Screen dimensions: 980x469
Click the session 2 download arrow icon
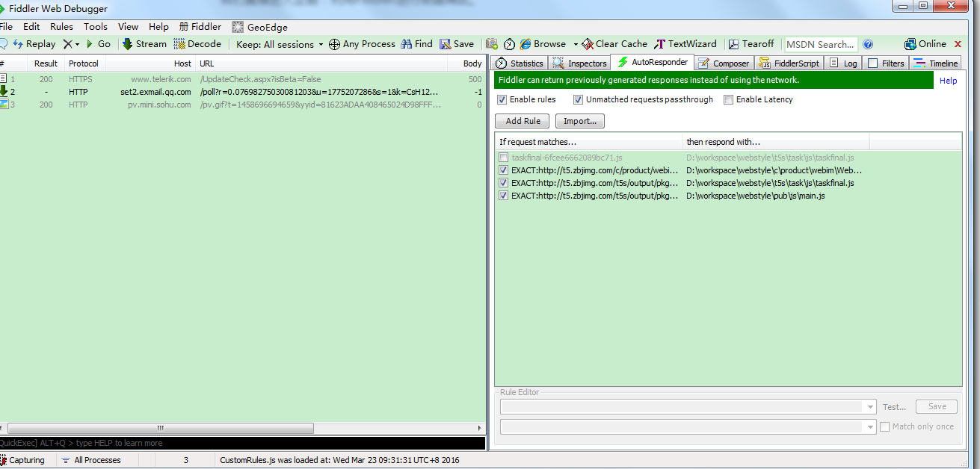point(4,92)
